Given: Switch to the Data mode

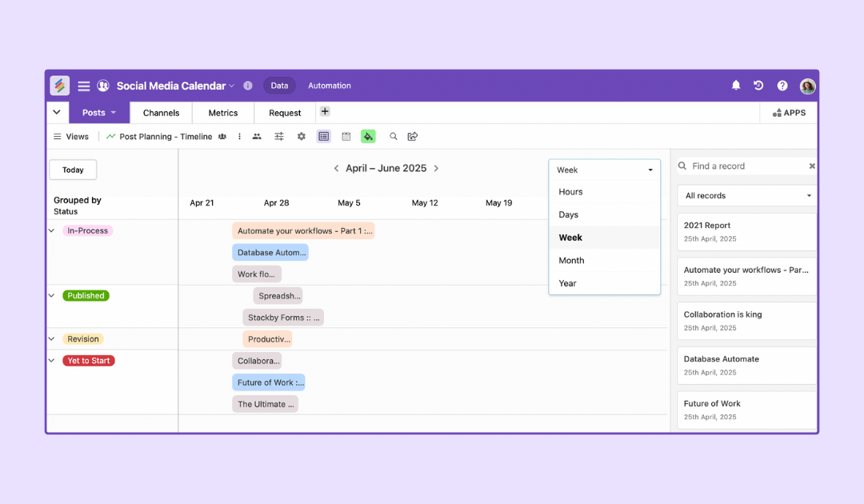Looking at the screenshot, I should (279, 86).
